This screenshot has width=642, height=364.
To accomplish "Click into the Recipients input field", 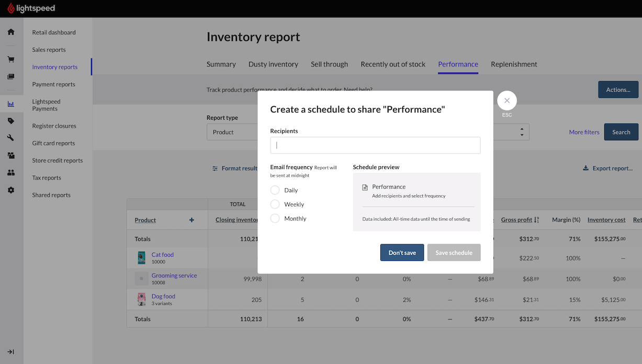I will click(375, 145).
